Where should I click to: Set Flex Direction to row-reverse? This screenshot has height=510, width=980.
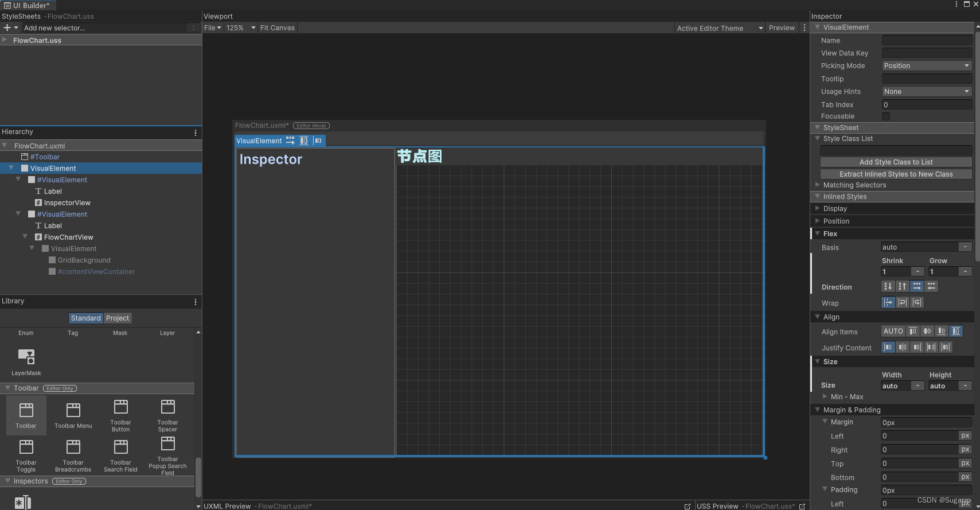pos(931,286)
